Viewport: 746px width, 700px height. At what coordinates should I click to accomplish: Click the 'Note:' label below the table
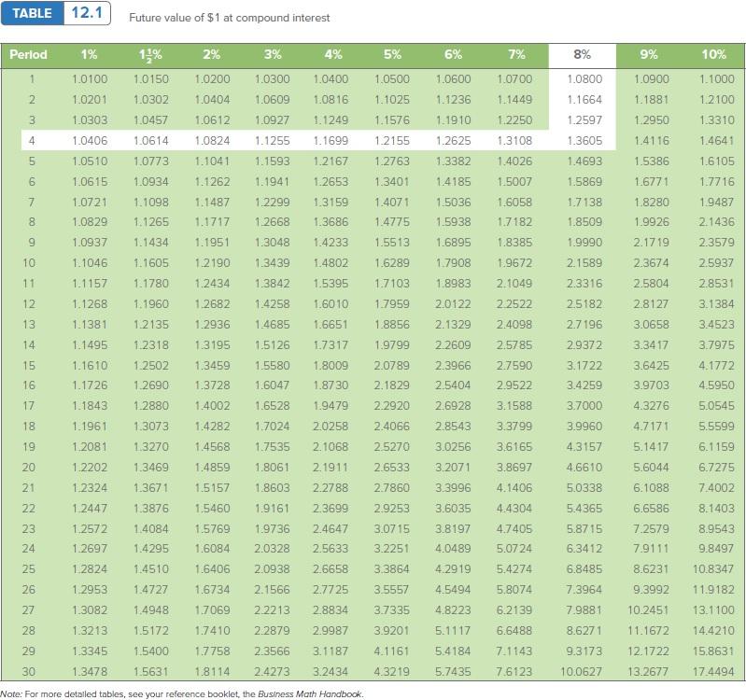click(x=11, y=694)
